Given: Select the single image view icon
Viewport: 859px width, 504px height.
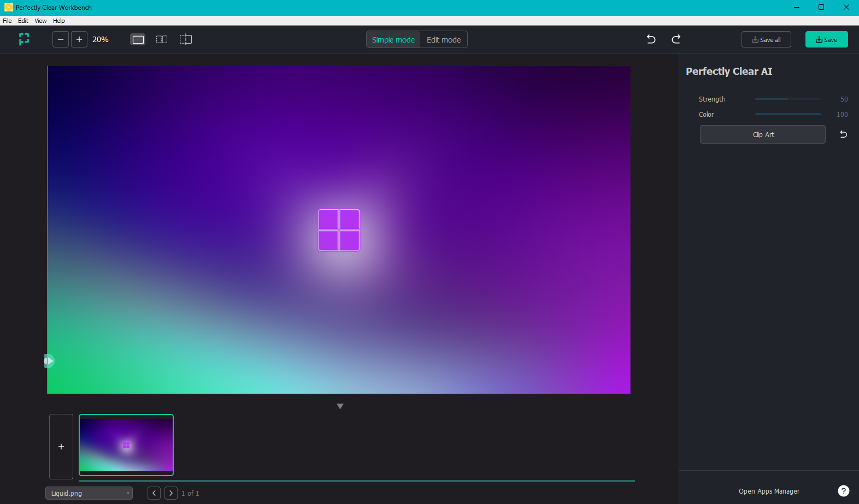Looking at the screenshot, I should 138,39.
